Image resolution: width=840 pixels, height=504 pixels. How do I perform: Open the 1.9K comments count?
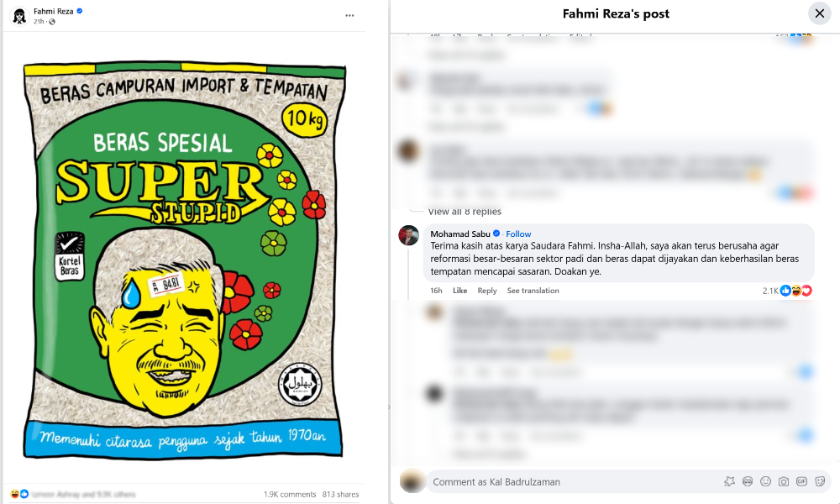point(290,495)
